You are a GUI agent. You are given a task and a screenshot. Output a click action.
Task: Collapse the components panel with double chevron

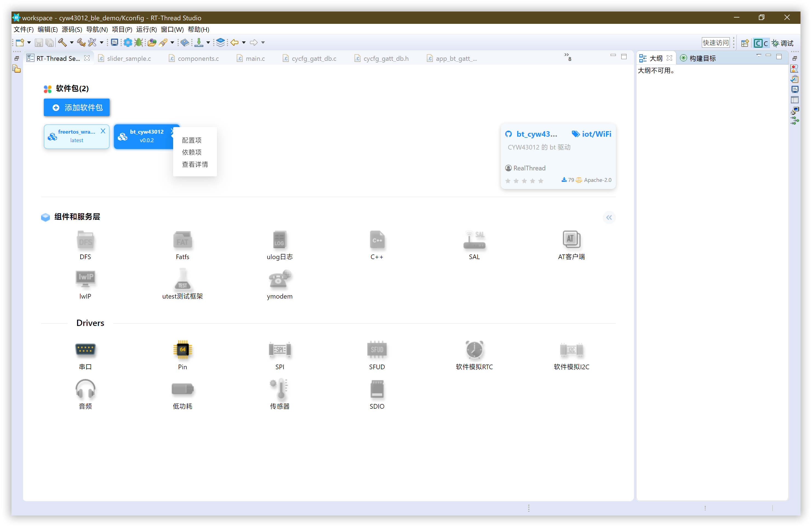tap(609, 218)
